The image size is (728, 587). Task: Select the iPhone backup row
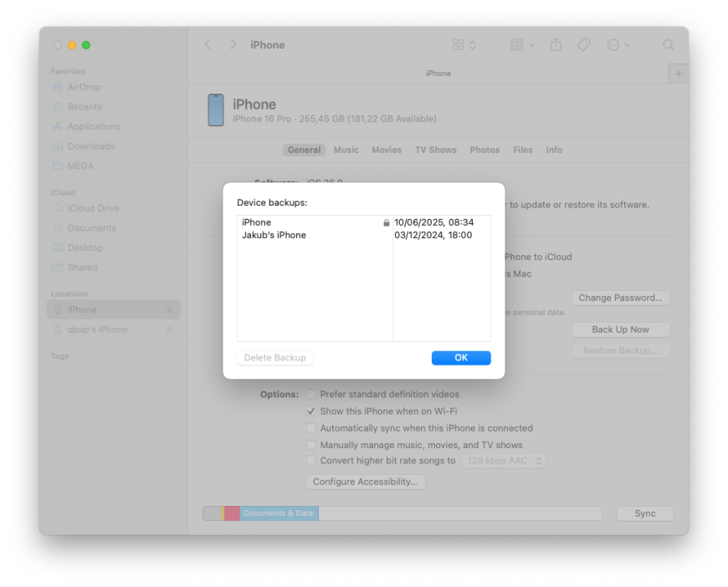tap(363, 222)
